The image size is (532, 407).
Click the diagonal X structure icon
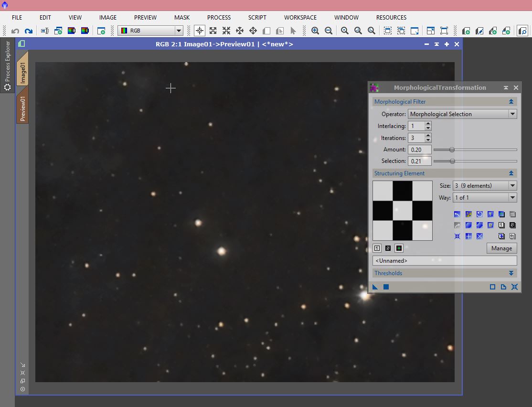pyautogui.click(x=479, y=236)
